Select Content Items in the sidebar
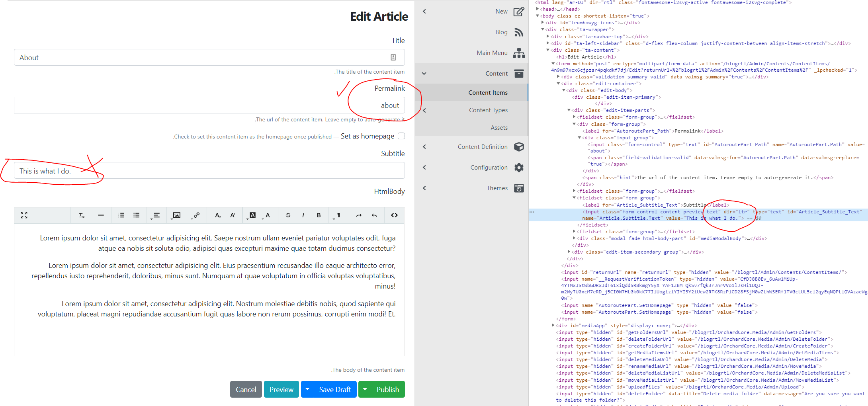The image size is (868, 406). click(x=488, y=92)
